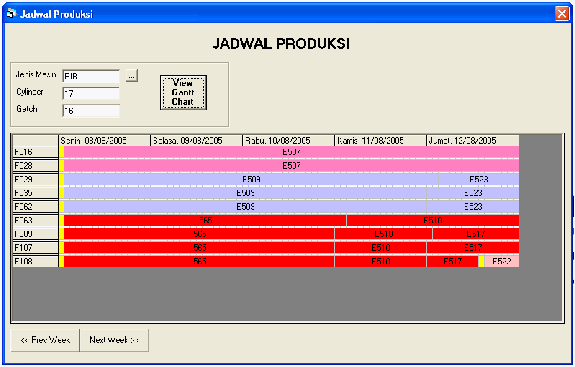575x367 pixels.
Task: Click the E510 bar in F108 row
Action: click(x=381, y=261)
